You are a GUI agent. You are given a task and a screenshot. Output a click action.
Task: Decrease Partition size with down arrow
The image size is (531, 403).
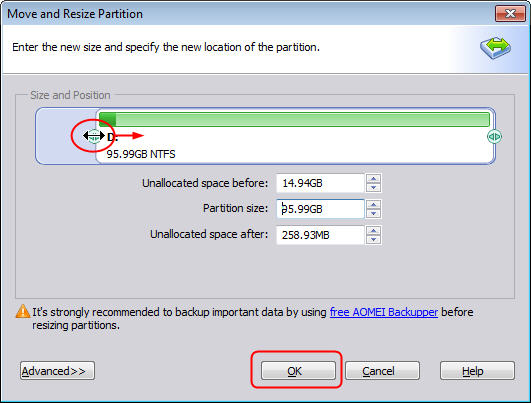click(x=374, y=213)
